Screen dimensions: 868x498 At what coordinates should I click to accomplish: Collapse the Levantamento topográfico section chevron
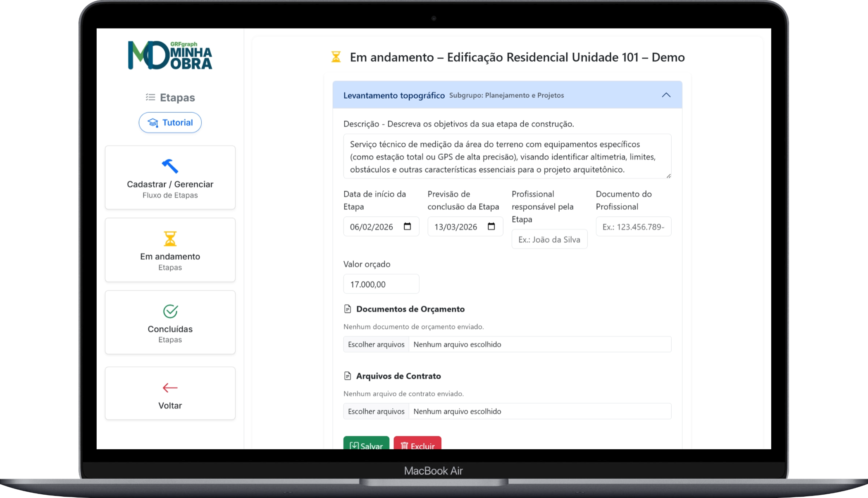[666, 95]
